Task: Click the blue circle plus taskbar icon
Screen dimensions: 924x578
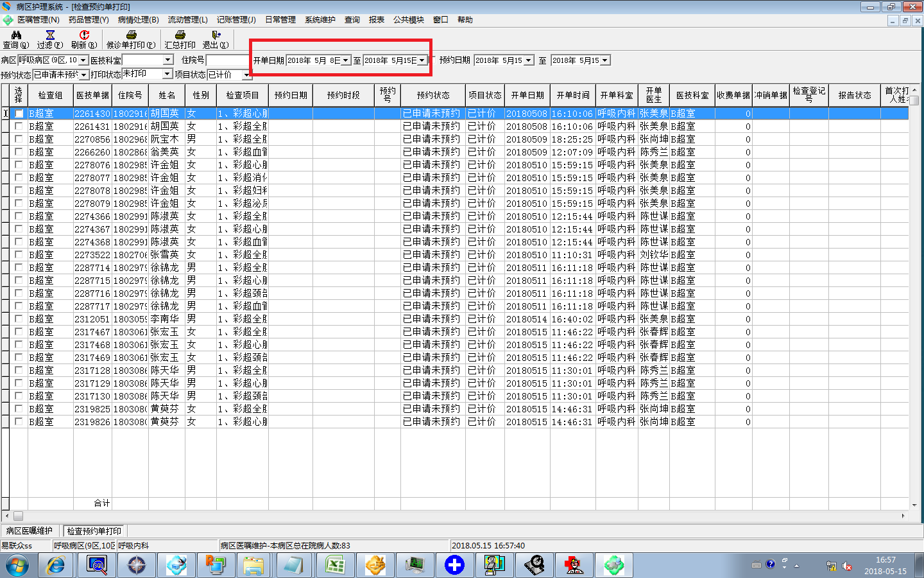Action: 455,565
